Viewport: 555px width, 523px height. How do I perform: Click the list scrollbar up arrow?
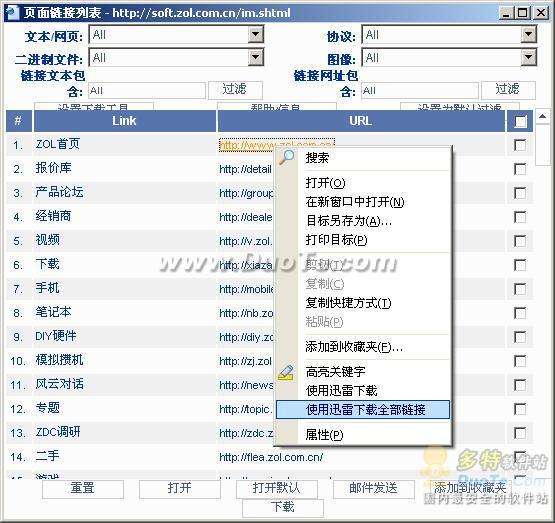point(543,116)
